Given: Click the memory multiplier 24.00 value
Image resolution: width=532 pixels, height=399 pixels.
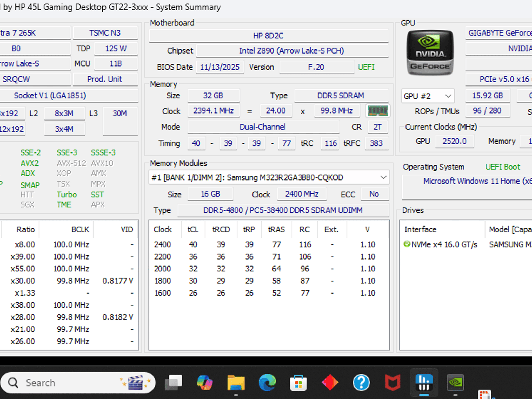Looking at the screenshot, I should [276, 111].
